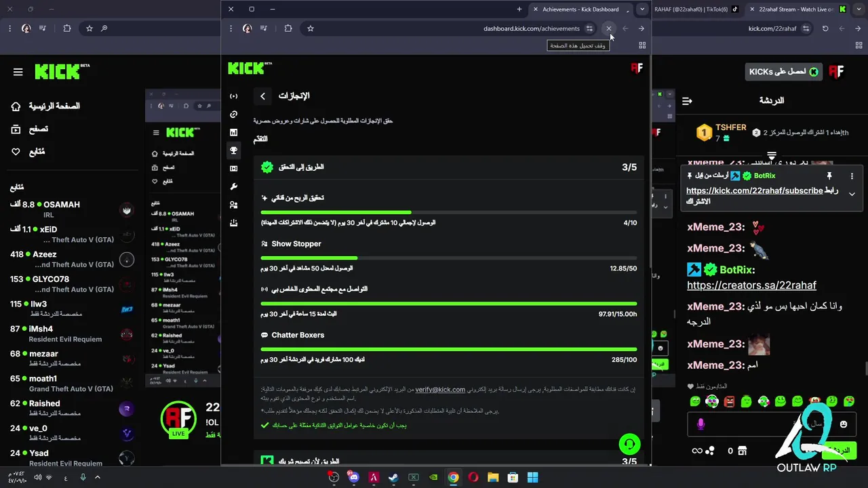Add a new tab with plus button

(519, 9)
